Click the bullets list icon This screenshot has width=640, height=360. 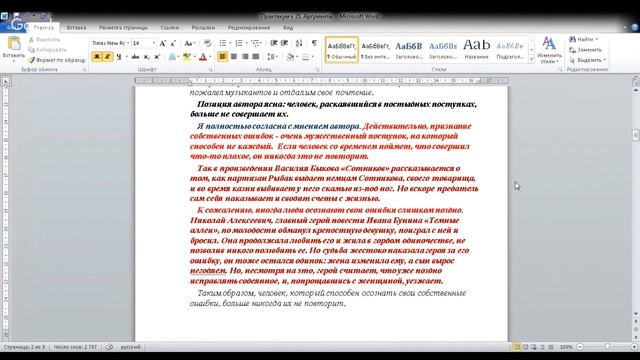point(223,43)
